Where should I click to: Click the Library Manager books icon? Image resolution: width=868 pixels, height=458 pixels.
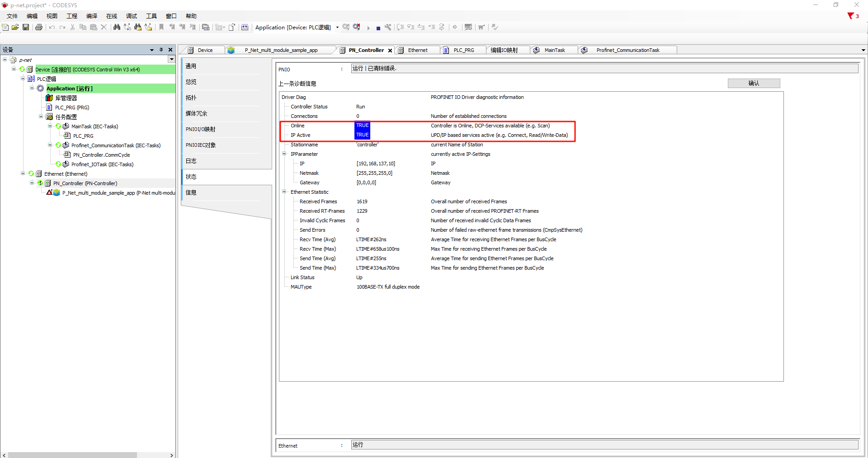[x=49, y=98]
